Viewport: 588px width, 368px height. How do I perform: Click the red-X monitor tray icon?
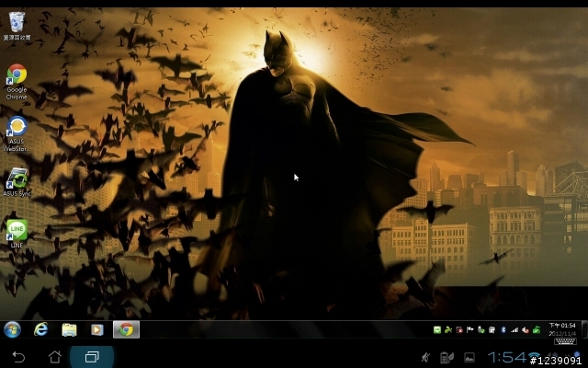(x=459, y=330)
